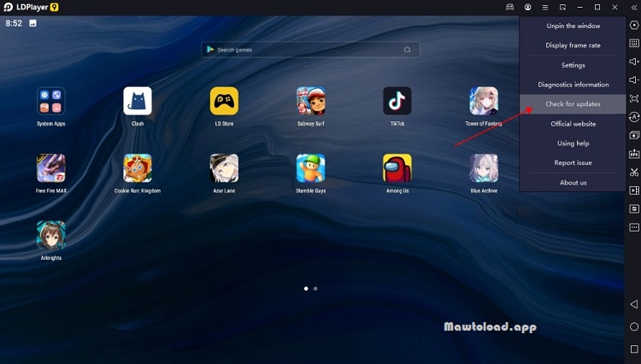Open the System Apps folder
This screenshot has height=364, width=641.
point(50,101)
